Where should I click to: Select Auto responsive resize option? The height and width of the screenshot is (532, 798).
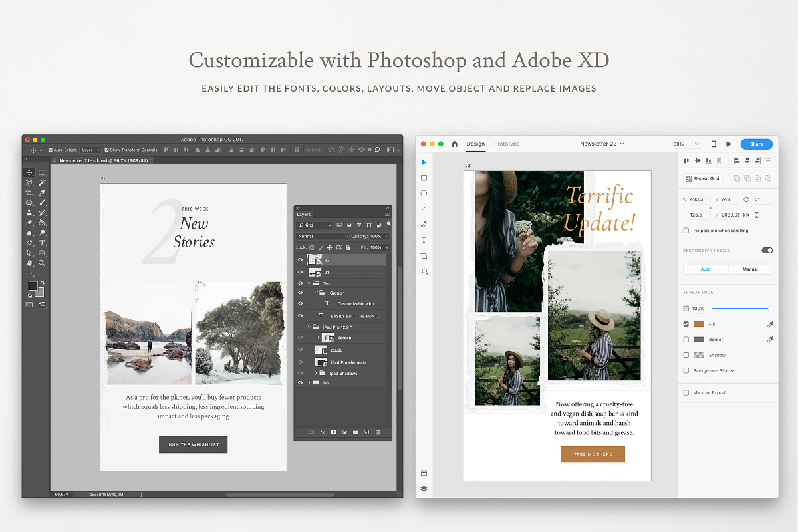coord(706,269)
